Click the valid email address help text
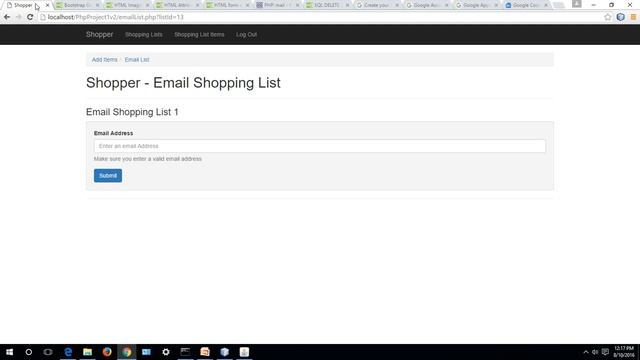The image size is (640, 360). 148,159
